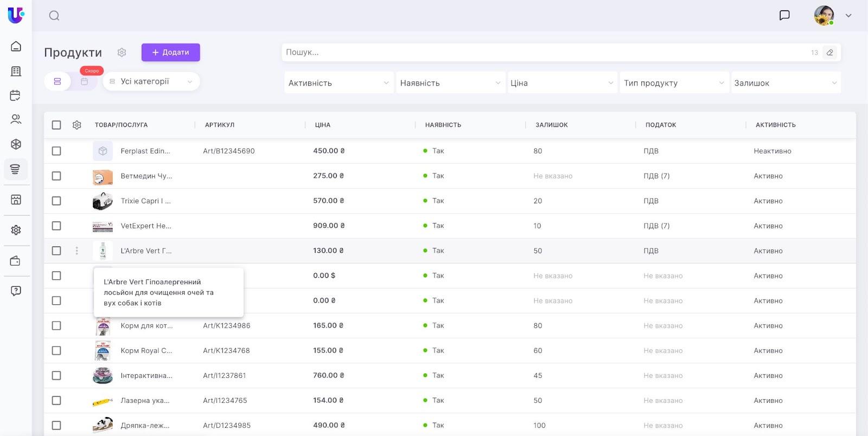
Task: Open the Тип продукту filter dropdown
Action: (673, 83)
